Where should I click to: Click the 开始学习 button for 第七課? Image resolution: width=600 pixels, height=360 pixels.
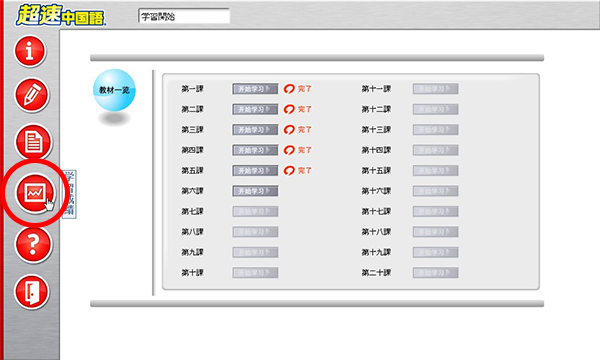point(255,212)
